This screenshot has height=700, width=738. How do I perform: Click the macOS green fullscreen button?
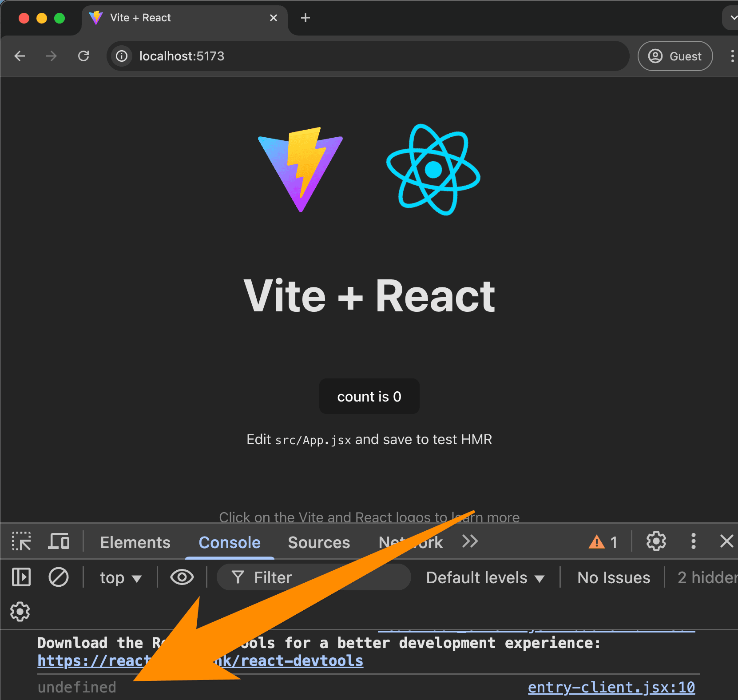60,18
